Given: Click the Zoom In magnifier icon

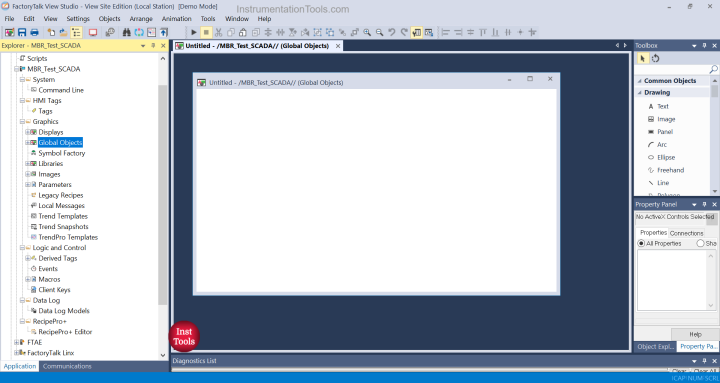Looking at the screenshot, I should 367,32.
